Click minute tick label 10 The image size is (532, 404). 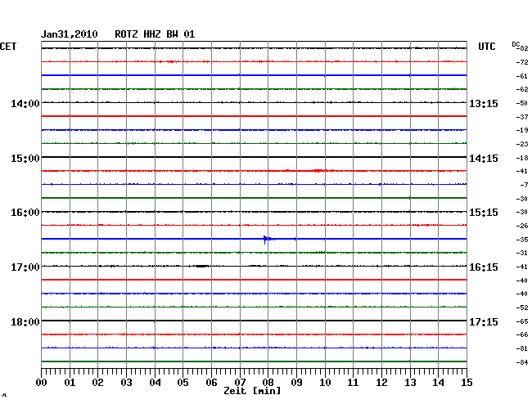[x=325, y=382]
